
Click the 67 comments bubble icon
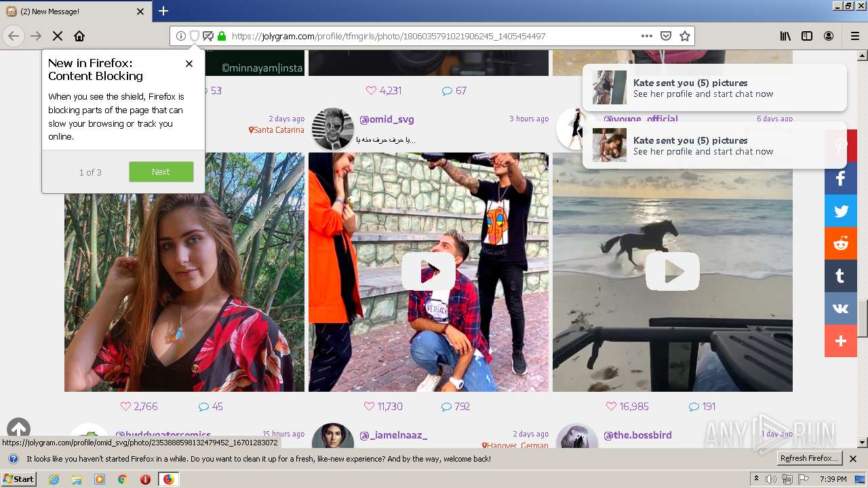pos(447,91)
